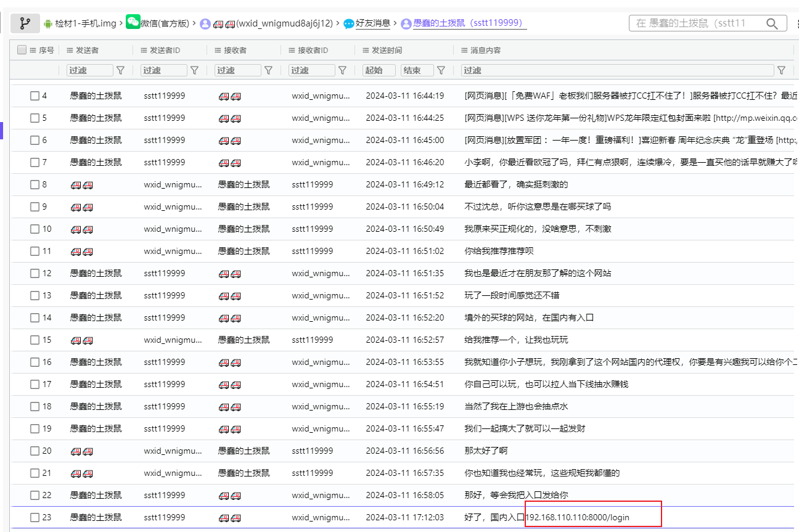This screenshot has width=799, height=532.
Task: Click the Android icon beside 检材1-手机.img
Action: click(49, 23)
